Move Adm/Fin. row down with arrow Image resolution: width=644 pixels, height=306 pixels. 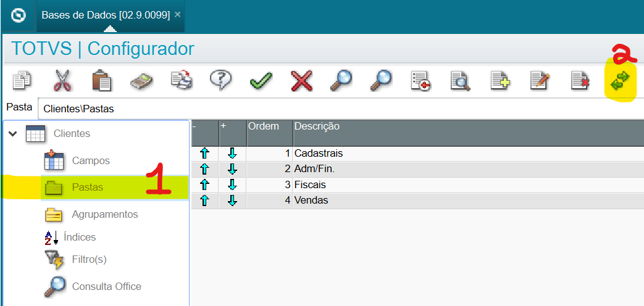click(232, 170)
